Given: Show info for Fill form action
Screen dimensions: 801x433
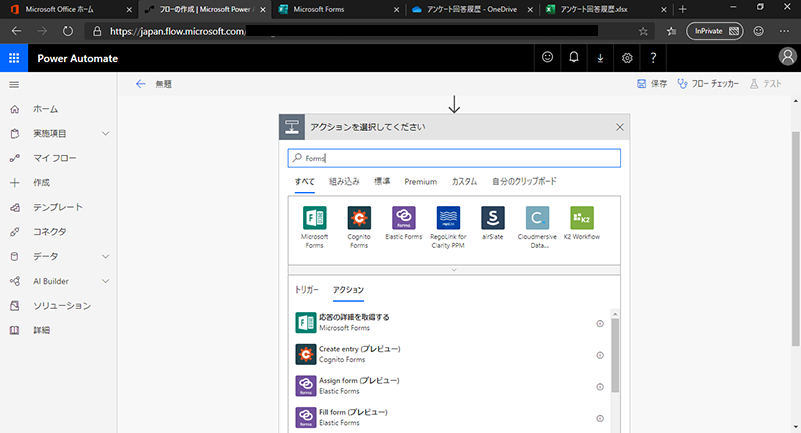Looking at the screenshot, I should click(x=600, y=419).
